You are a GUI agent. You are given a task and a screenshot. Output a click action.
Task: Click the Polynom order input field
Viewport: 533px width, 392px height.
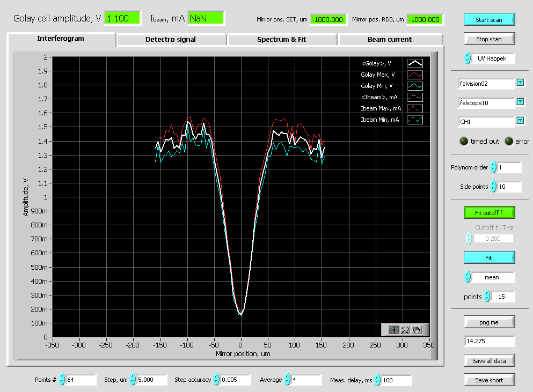509,167
